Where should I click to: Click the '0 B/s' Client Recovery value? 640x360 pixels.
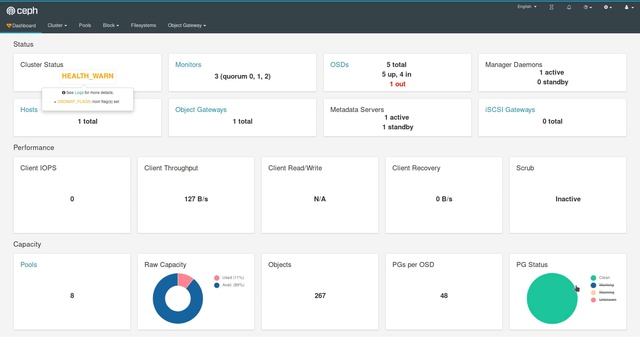coord(444,199)
